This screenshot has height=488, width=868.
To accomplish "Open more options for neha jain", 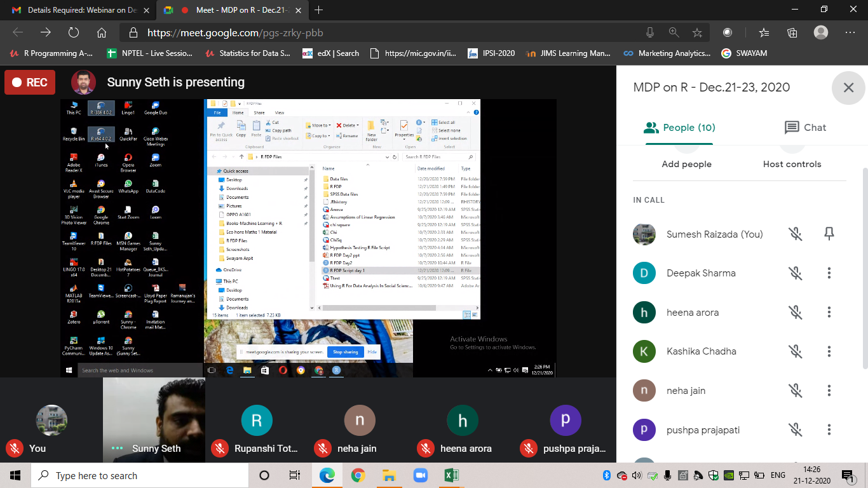I will [x=829, y=391].
